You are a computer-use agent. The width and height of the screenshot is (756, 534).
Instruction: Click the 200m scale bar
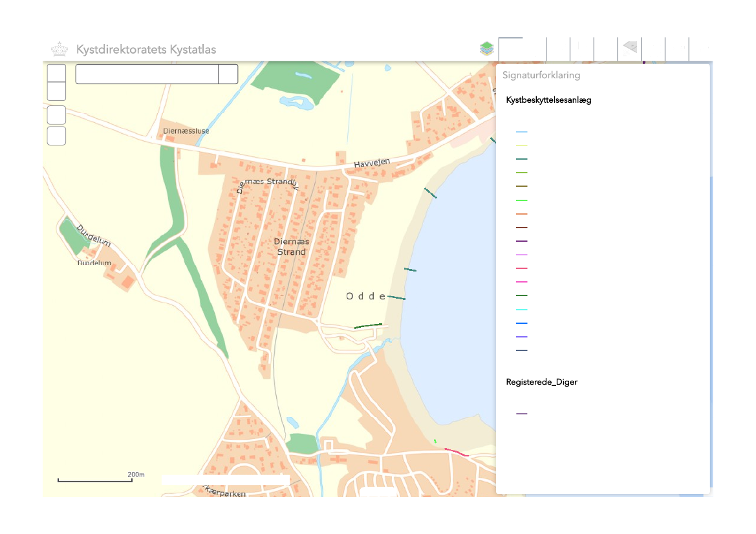(95, 480)
